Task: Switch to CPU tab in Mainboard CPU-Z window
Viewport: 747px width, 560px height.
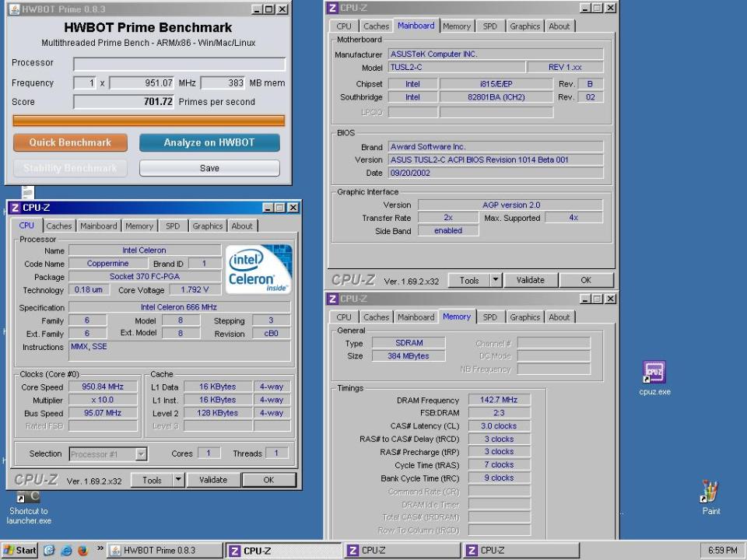Action: pos(343,26)
